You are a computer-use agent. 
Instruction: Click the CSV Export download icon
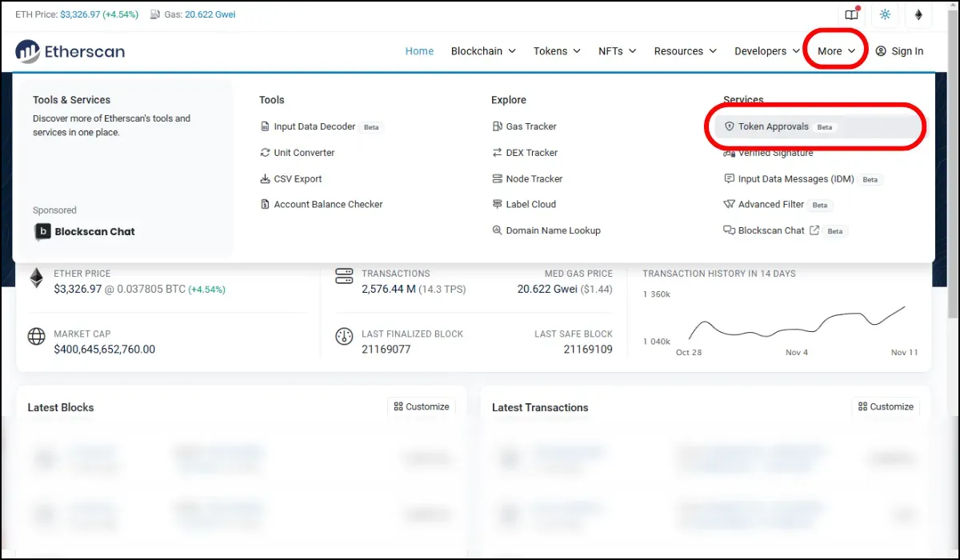click(x=266, y=179)
